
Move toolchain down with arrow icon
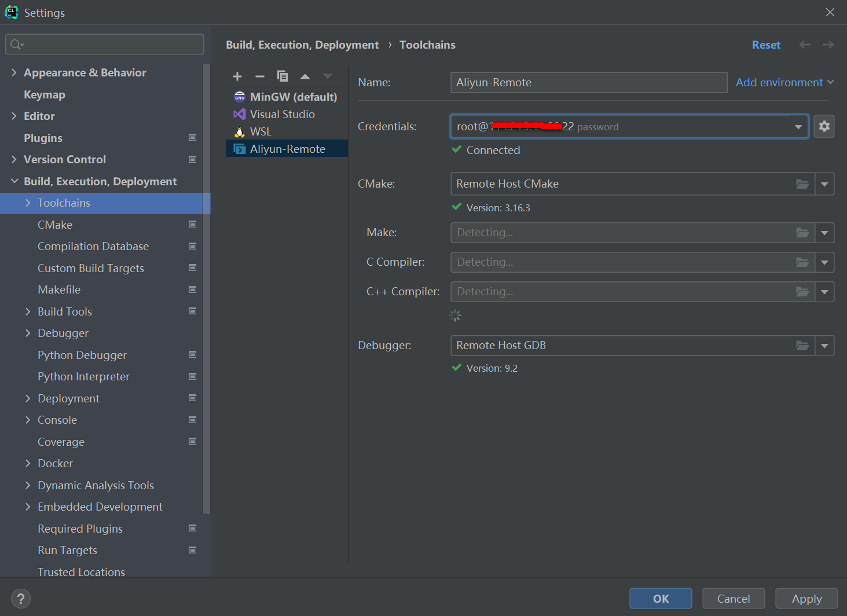click(x=328, y=76)
